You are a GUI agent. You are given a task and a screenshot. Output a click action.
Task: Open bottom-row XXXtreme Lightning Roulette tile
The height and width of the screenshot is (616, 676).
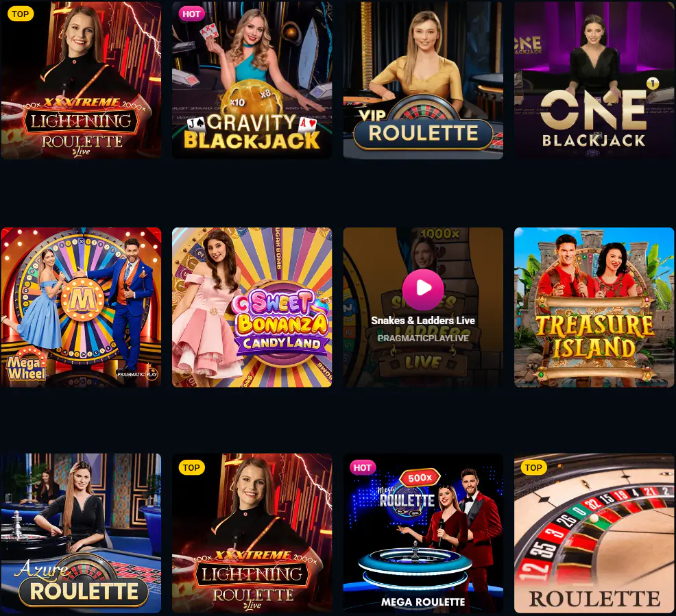(252, 533)
